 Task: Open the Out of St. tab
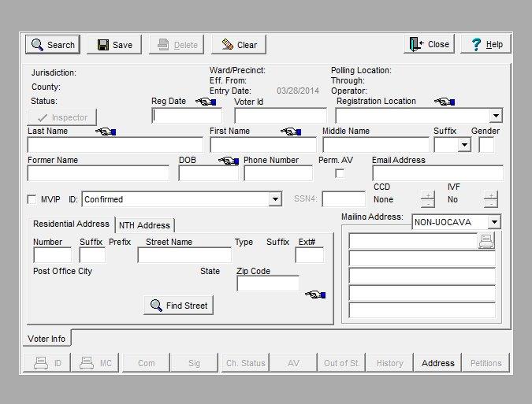pyautogui.click(x=341, y=363)
